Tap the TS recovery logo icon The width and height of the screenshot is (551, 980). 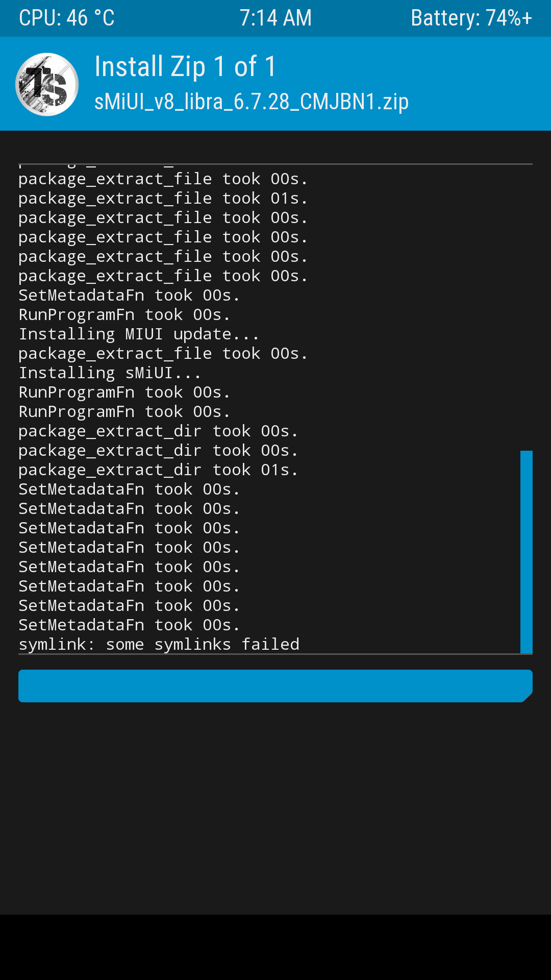[x=47, y=84]
